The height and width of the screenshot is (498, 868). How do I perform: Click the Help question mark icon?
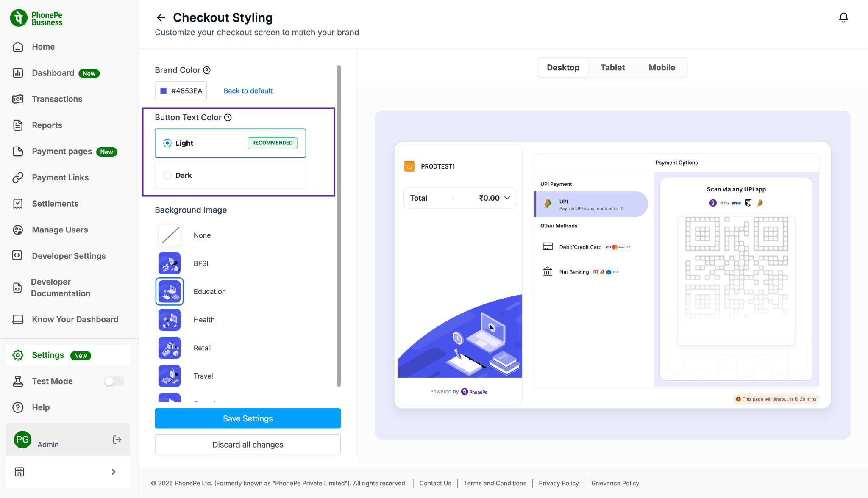pos(18,407)
